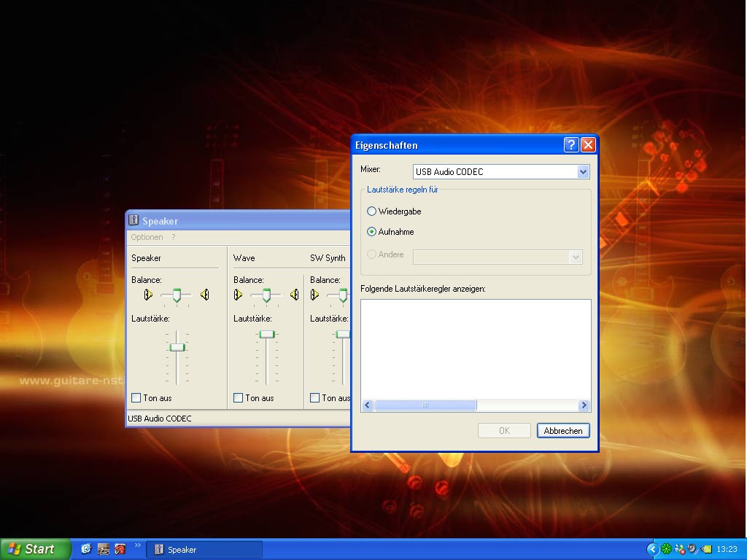Viewport: 747px width, 560px height.
Task: Expand hidden system tray icons arrow
Action: tap(652, 549)
